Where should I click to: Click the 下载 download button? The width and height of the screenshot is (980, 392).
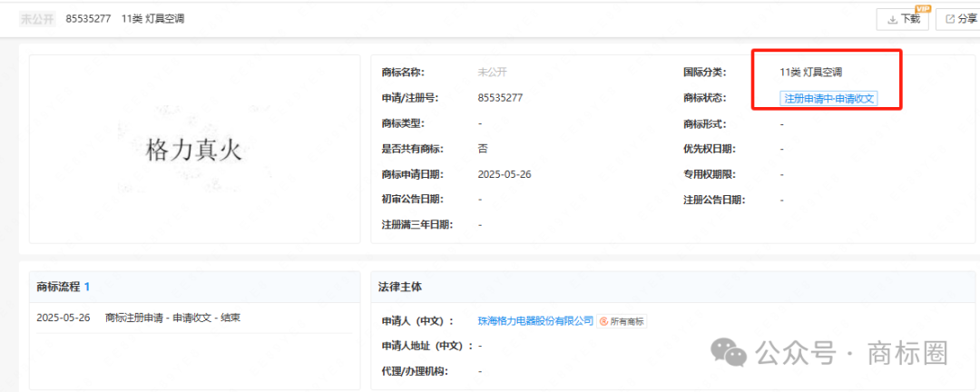pyautogui.click(x=903, y=19)
